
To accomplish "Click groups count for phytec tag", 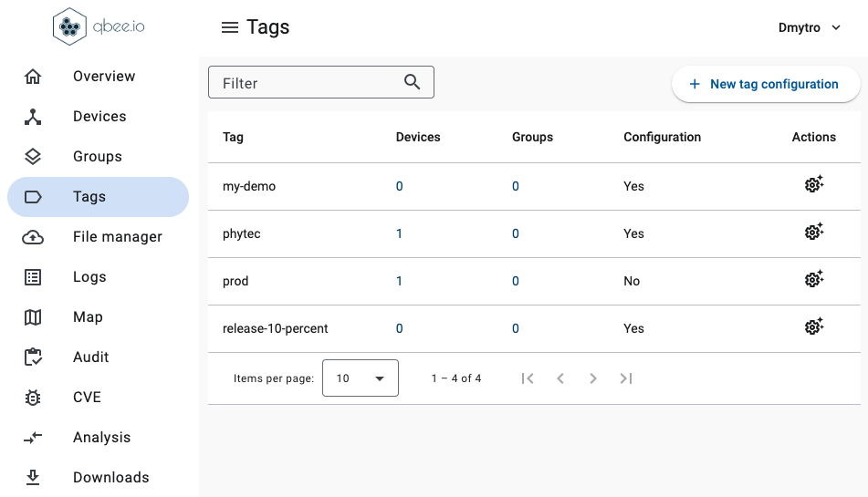I will (516, 233).
